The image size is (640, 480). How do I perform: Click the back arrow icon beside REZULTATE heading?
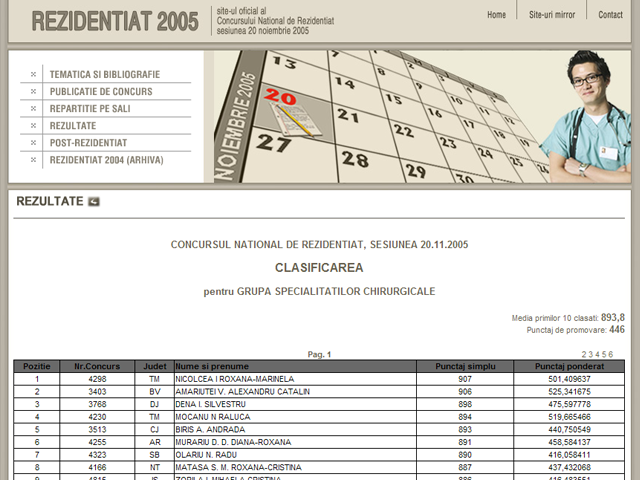[94, 202]
